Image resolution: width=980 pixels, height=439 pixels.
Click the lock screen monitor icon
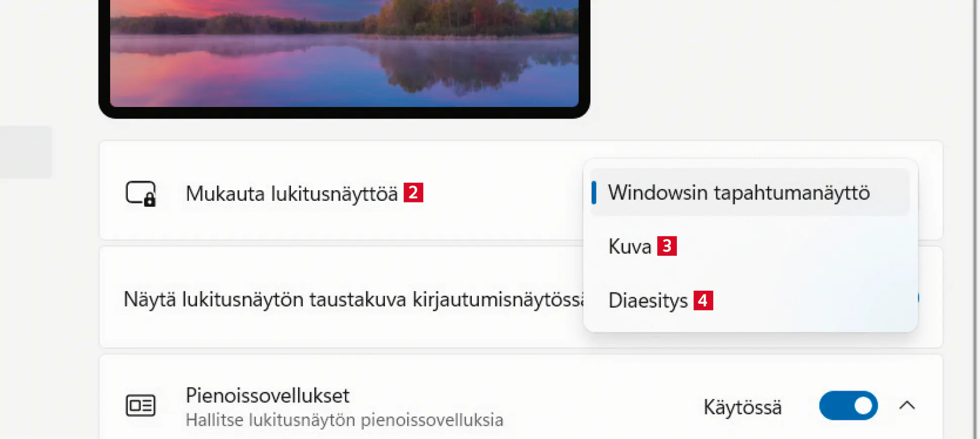click(x=140, y=193)
